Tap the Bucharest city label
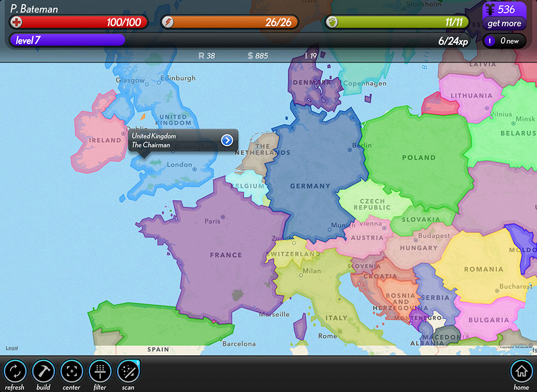537x392 pixels. click(515, 286)
